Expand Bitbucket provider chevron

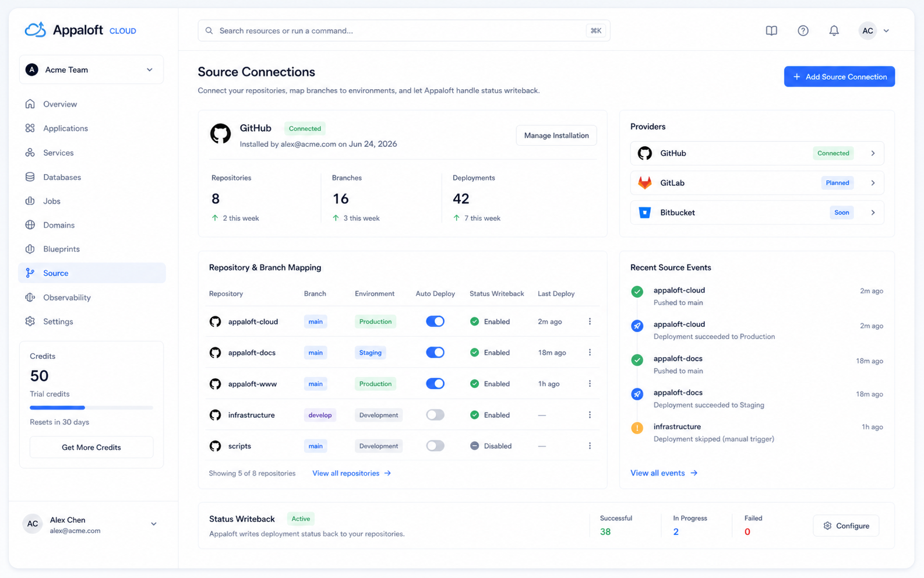pos(873,213)
